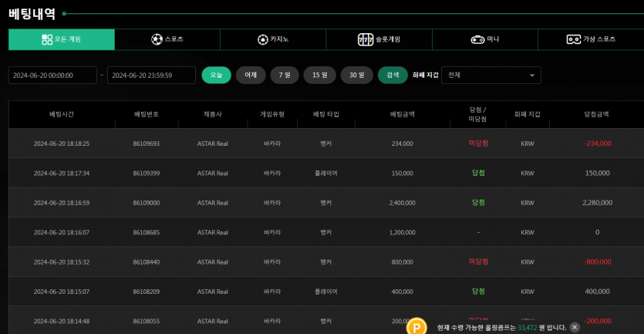Click the 베팅내역 page title
The image size is (644, 334).
tap(32, 14)
